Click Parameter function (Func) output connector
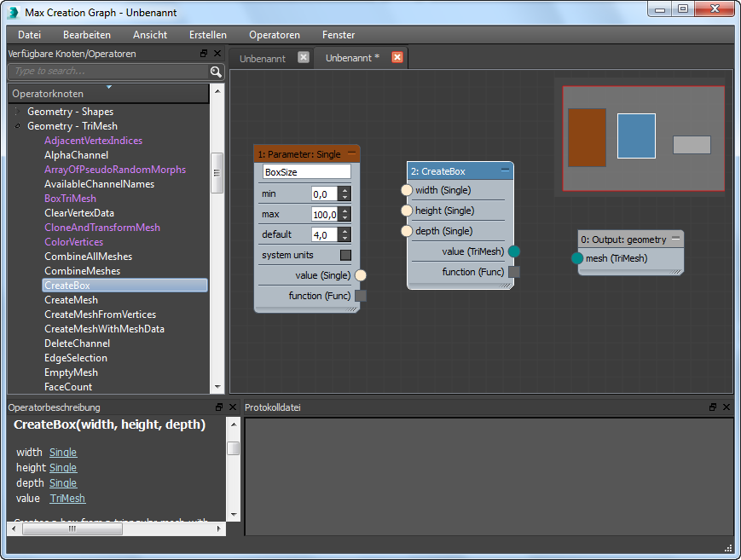 pos(361,296)
